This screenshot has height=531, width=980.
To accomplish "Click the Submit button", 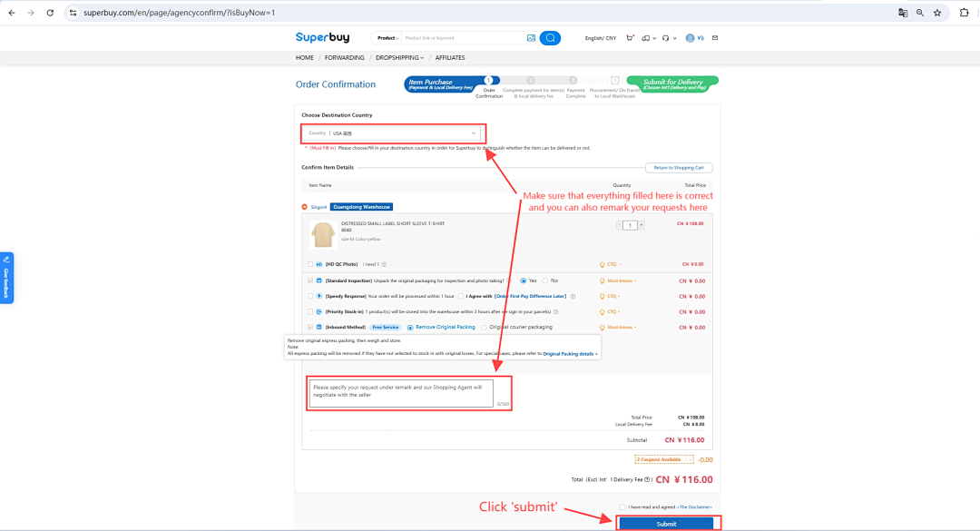I will pyautogui.click(x=666, y=524).
